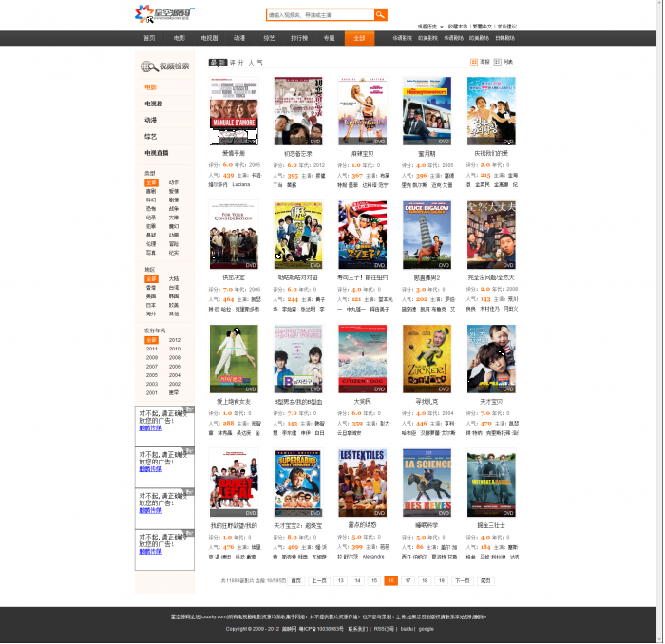
Task: Open the 排行榜 rankings nav tab
Action: [x=298, y=38]
